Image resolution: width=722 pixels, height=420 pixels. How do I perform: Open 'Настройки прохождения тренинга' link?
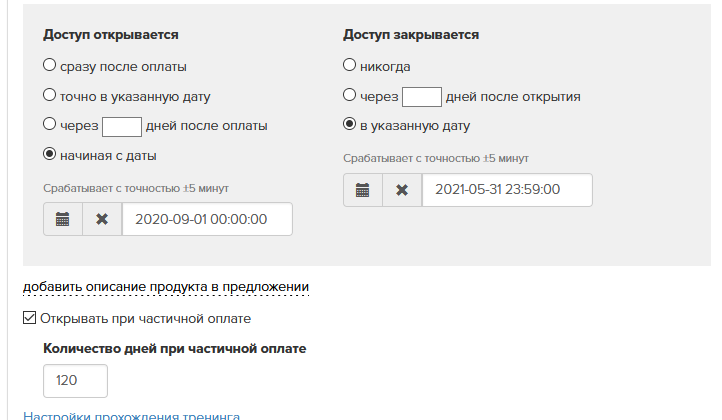[131, 415]
